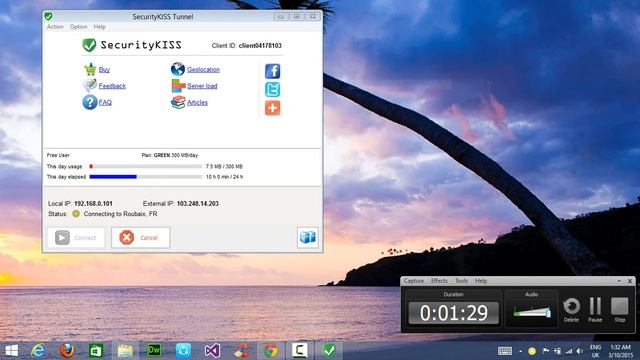Click the '10 h 0 min / 24 h' text

224,177
